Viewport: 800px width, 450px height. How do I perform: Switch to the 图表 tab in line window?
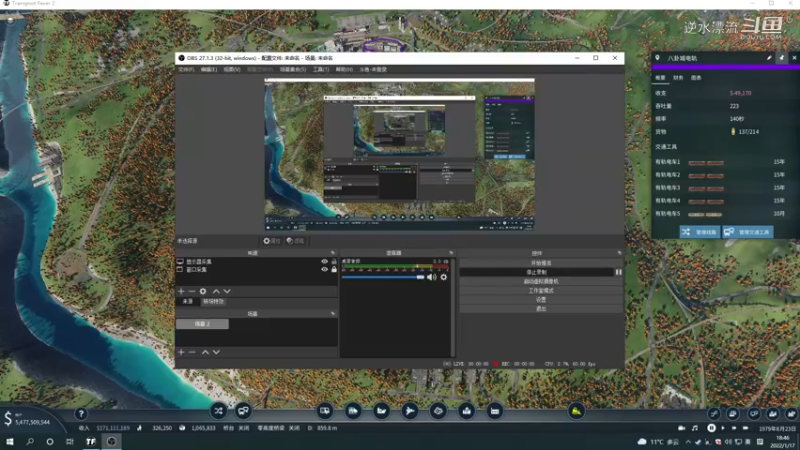[696, 78]
